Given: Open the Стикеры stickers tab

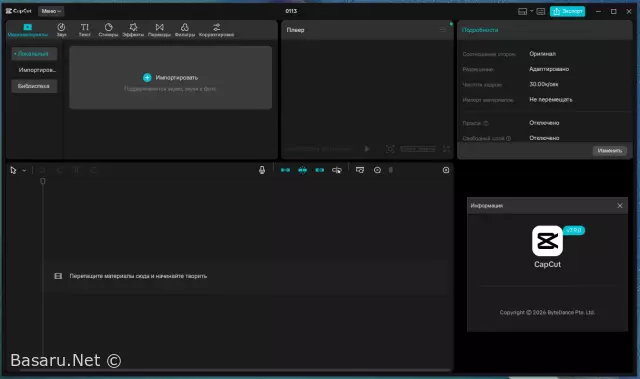Looking at the screenshot, I should pyautogui.click(x=108, y=30).
